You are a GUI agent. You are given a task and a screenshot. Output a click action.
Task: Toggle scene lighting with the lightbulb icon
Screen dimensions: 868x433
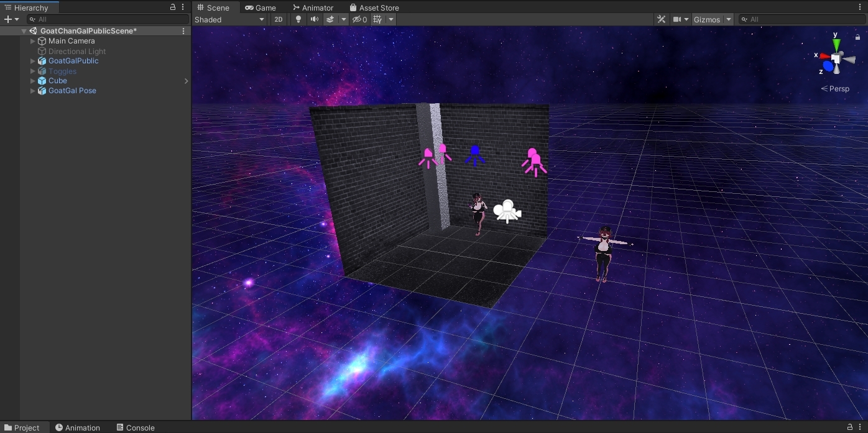[298, 19]
